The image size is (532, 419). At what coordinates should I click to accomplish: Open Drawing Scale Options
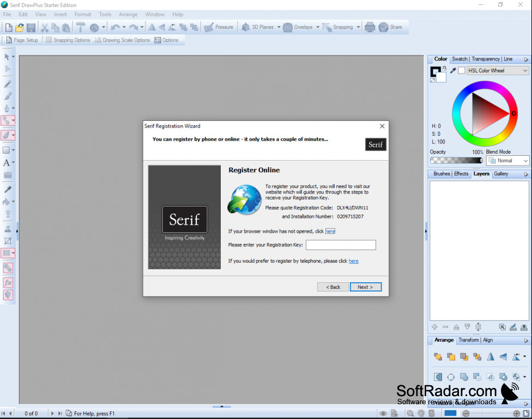pyautogui.click(x=123, y=40)
